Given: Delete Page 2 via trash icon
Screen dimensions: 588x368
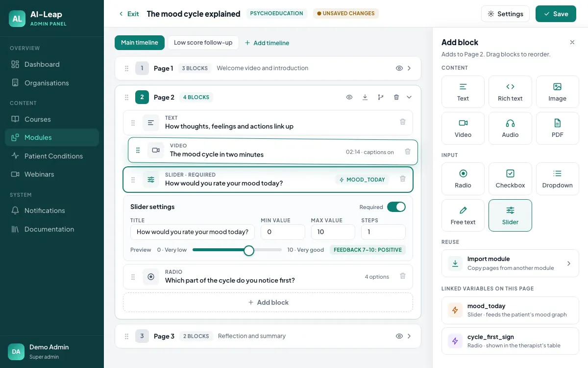Looking at the screenshot, I should tap(396, 97).
